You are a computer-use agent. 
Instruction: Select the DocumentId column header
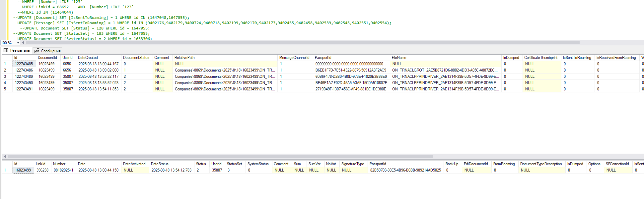(x=48, y=58)
